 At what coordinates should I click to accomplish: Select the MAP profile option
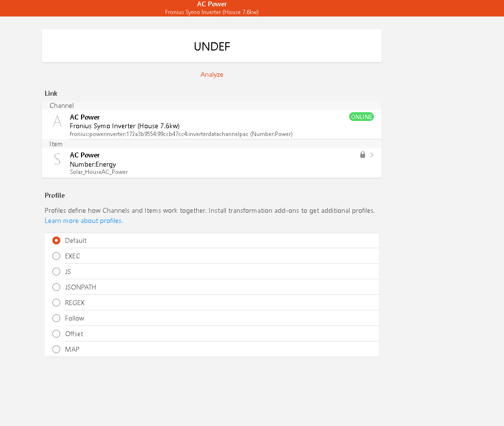coord(56,349)
